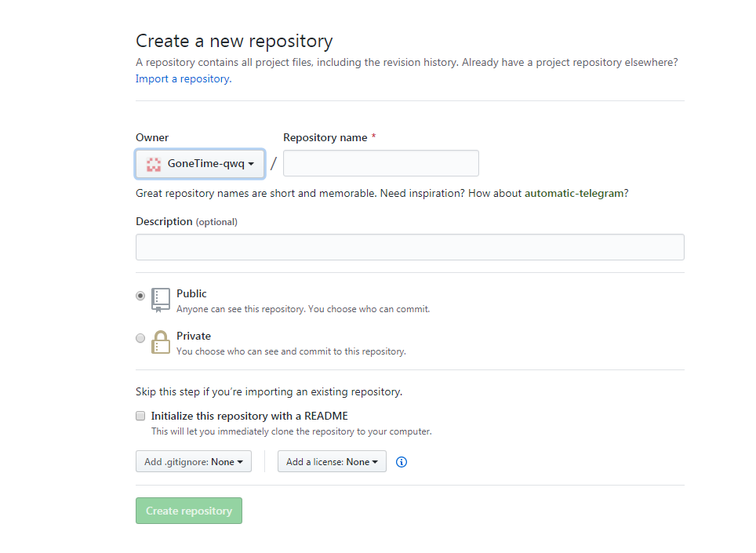Screen dimensions: 756x553
Task: Select the Public radio button
Action: click(x=140, y=296)
